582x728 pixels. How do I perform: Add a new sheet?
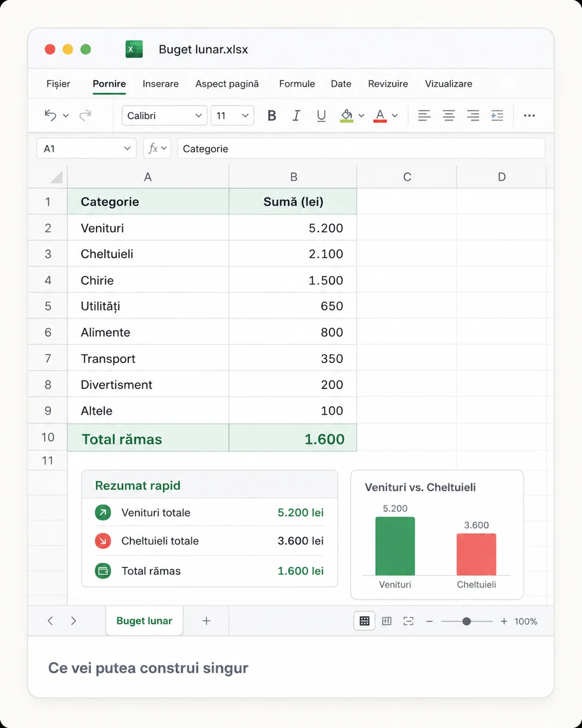coord(206,621)
